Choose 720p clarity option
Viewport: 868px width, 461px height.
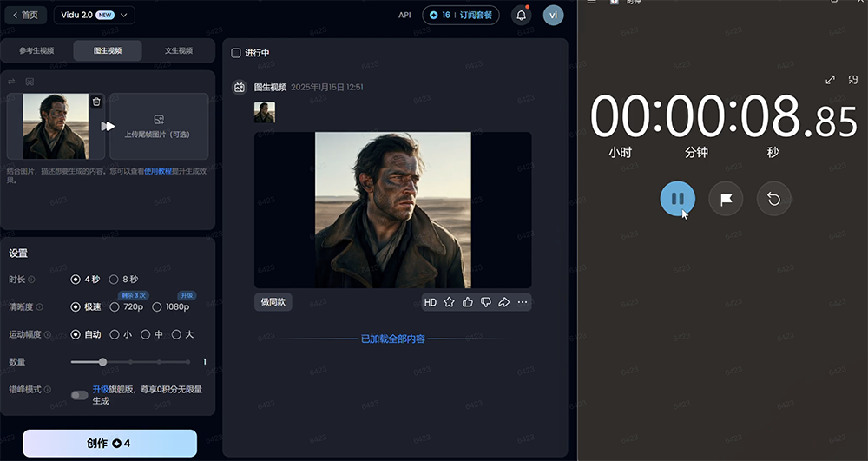(x=115, y=306)
